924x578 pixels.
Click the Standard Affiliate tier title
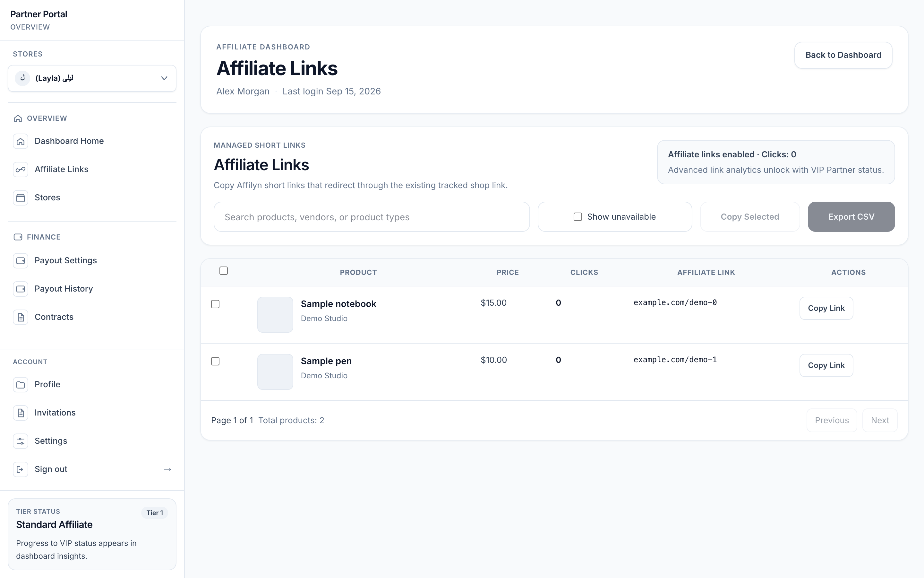(54, 524)
